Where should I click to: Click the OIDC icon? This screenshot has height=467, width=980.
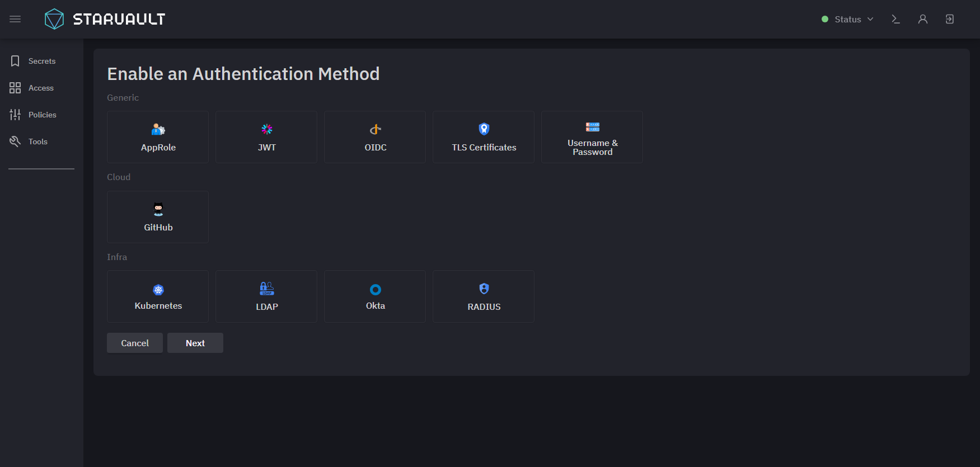(376, 129)
